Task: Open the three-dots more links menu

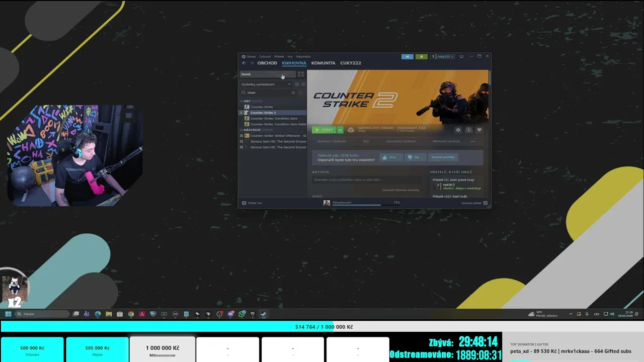Action: coord(472,141)
